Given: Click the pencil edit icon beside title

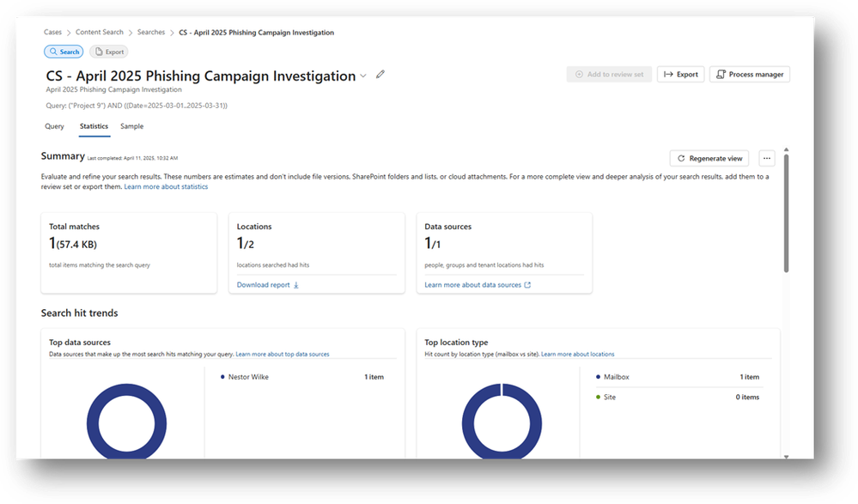Looking at the screenshot, I should coord(380,75).
